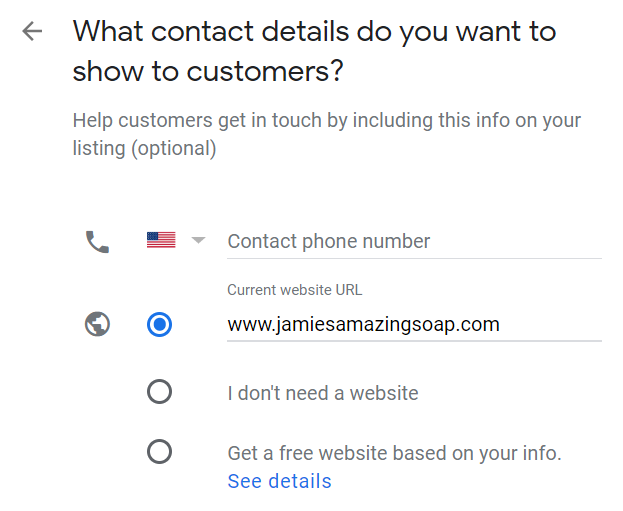This screenshot has width=623, height=511.
Task: Click the "Help customers get in touch" subtitle
Action: pyautogui.click(x=327, y=121)
